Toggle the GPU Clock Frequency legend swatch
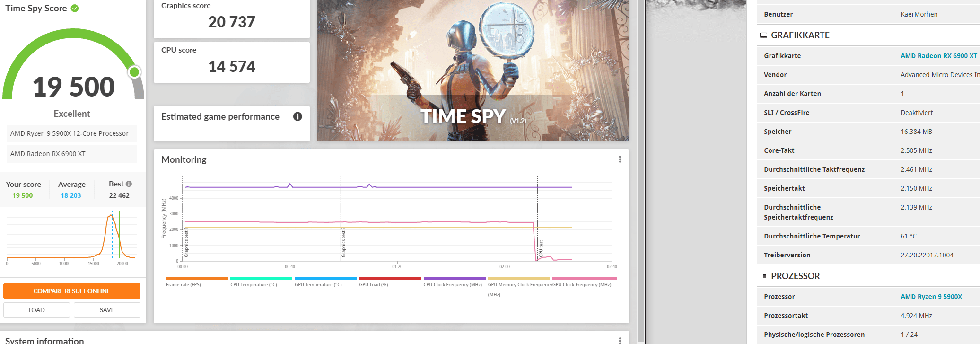 click(585, 278)
